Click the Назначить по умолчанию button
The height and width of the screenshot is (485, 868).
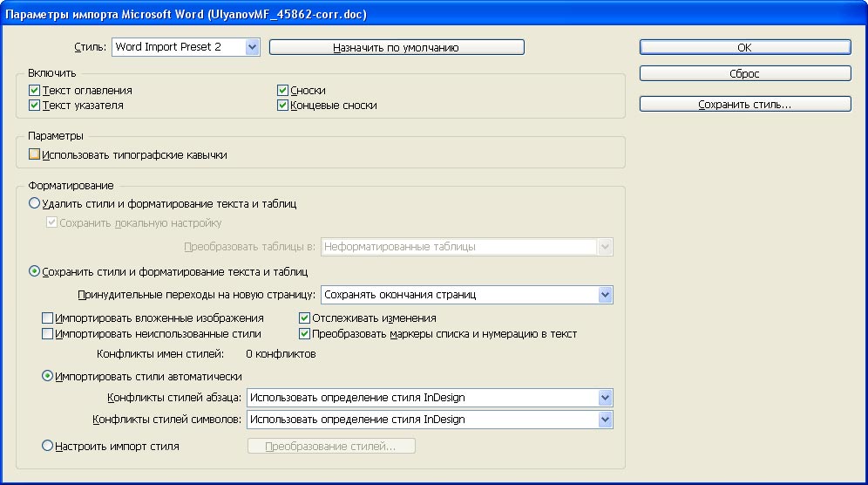click(x=397, y=48)
